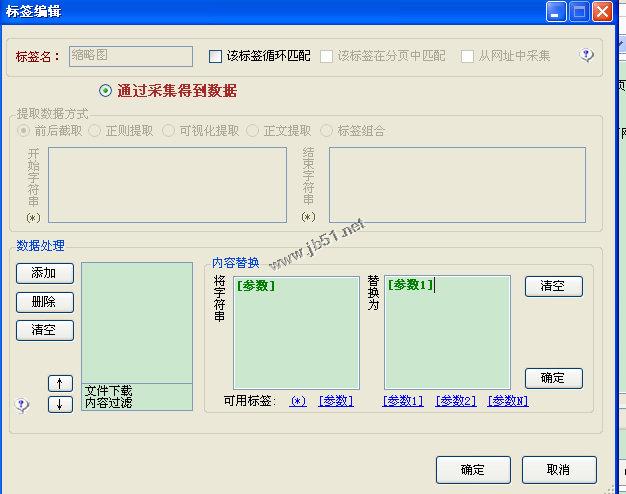The image size is (626, 494).
Task: Pick the 标签组合 radio option
Action: coord(327,131)
